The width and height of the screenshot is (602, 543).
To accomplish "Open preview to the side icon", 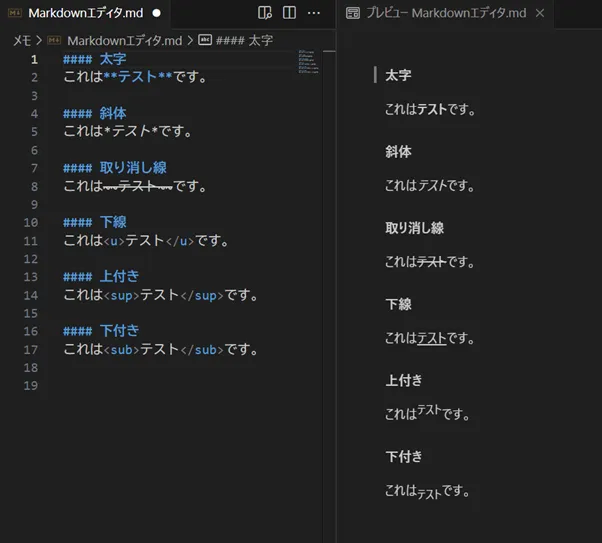I will click(265, 13).
